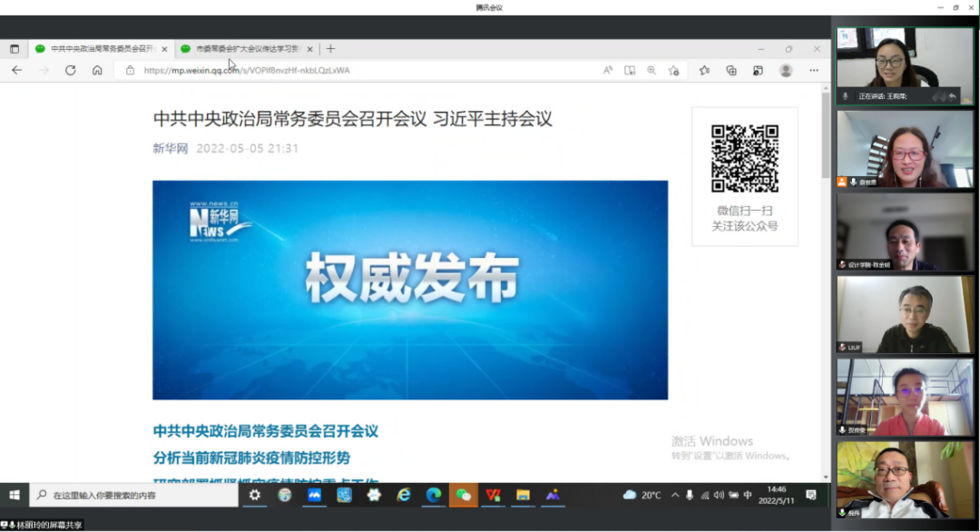The image size is (980, 532).
Task: Click the page vertical scrollbar thumb
Action: pyautogui.click(x=826, y=134)
